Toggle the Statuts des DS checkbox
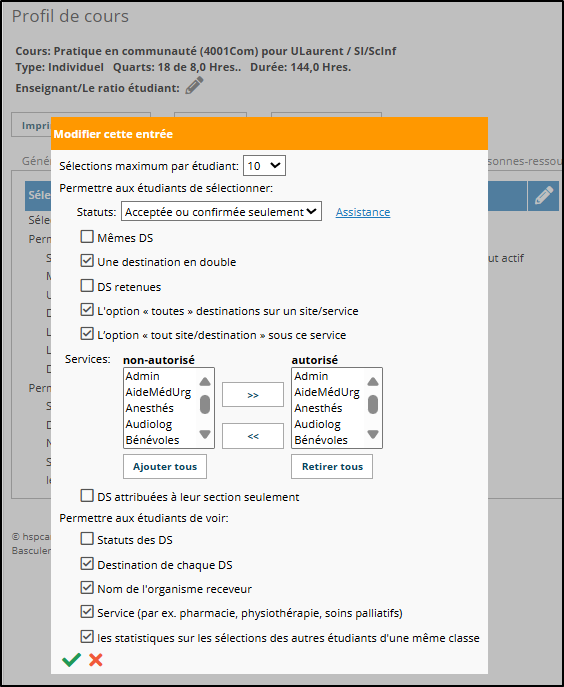This screenshot has width=564, height=687. [x=87, y=539]
